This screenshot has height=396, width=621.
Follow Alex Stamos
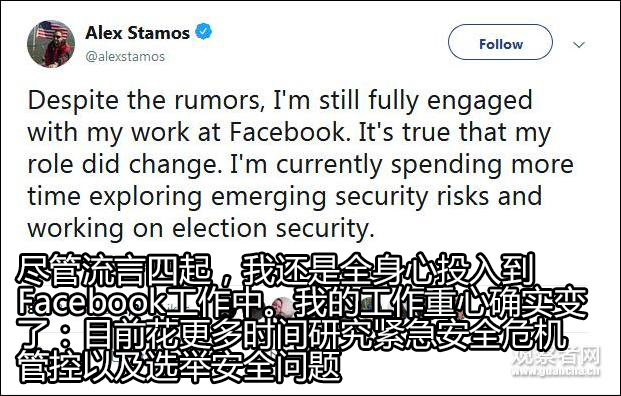click(500, 42)
